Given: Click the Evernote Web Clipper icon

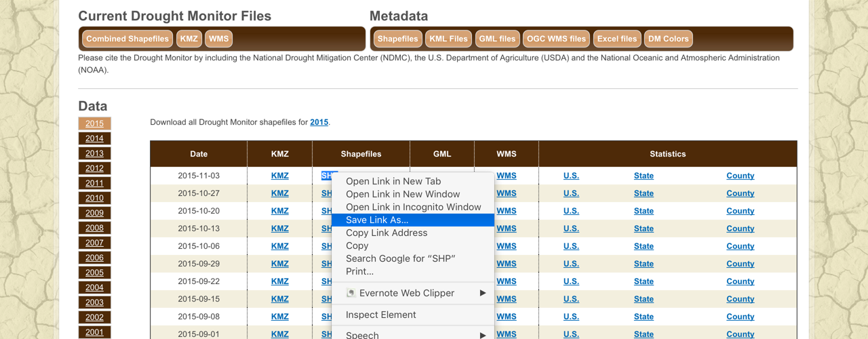Looking at the screenshot, I should point(351,294).
